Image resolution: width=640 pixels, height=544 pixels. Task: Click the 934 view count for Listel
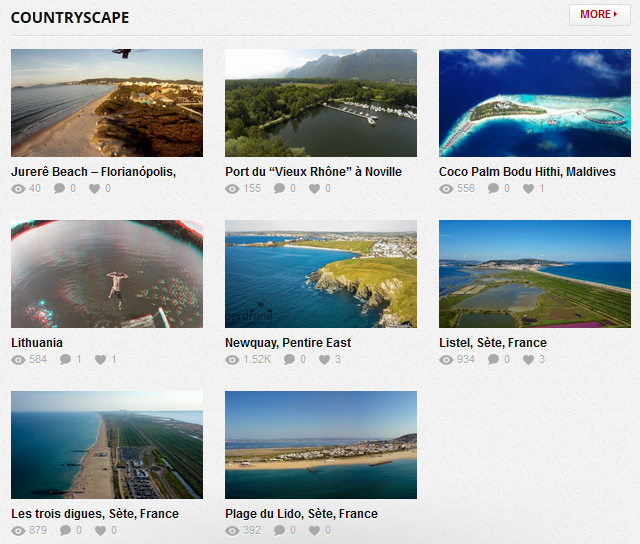coord(466,360)
